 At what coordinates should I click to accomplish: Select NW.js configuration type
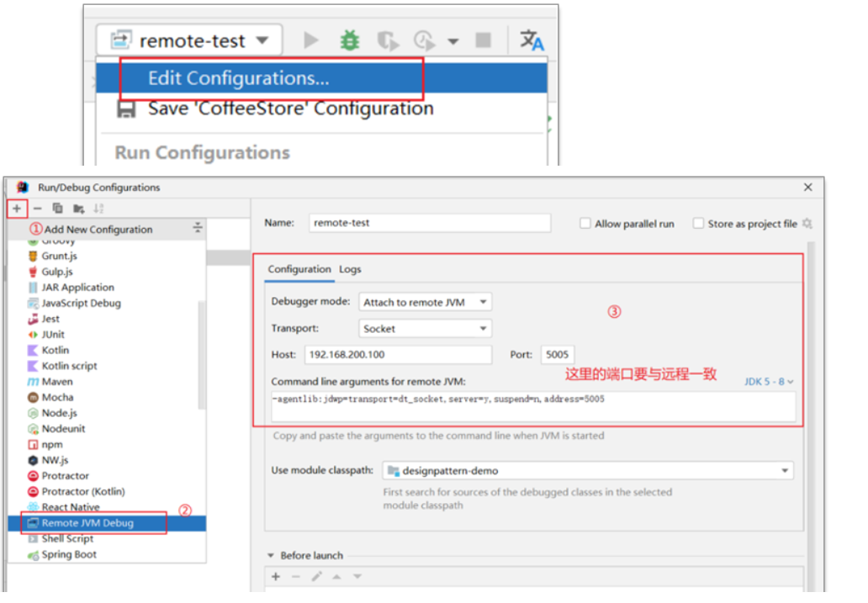click(108, 460)
